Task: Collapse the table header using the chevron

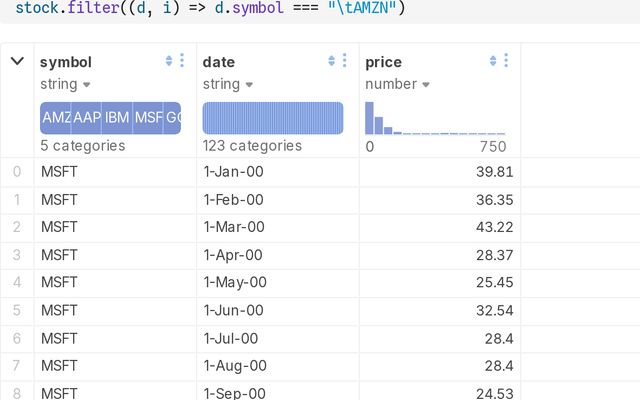Action: [x=17, y=61]
